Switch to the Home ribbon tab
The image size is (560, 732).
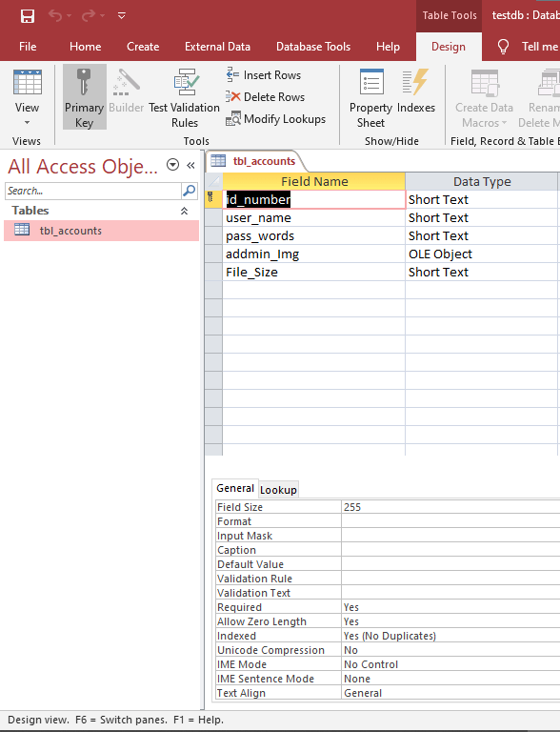86,47
